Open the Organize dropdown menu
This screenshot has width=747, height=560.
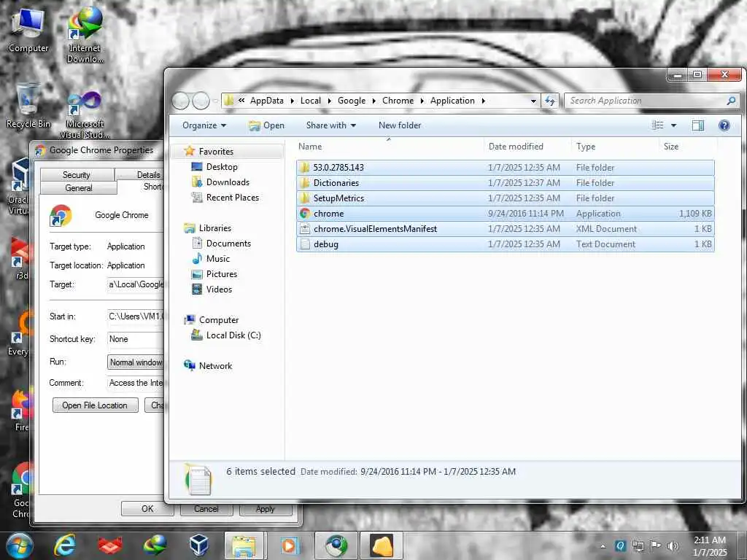click(204, 125)
